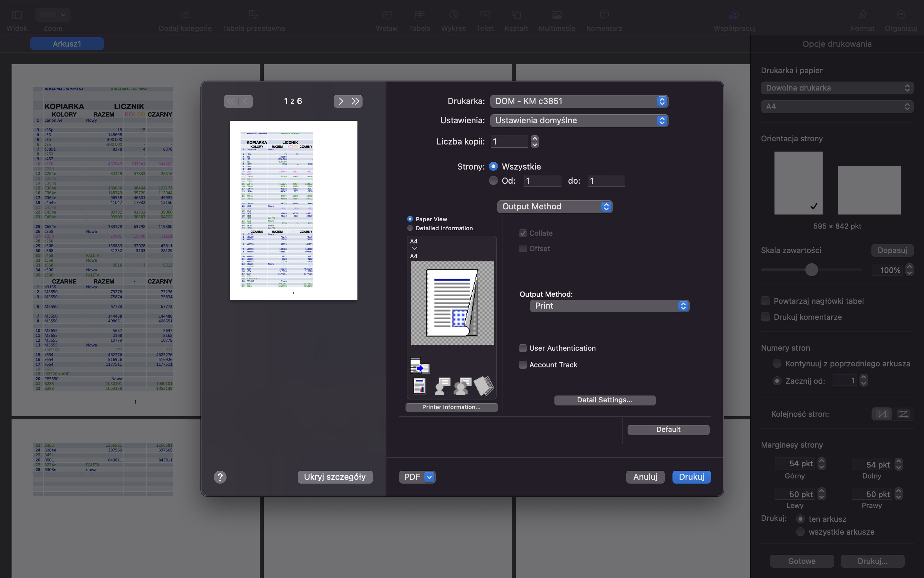The height and width of the screenshot is (578, 924).
Task: Click the do page number field
Action: coord(606,181)
